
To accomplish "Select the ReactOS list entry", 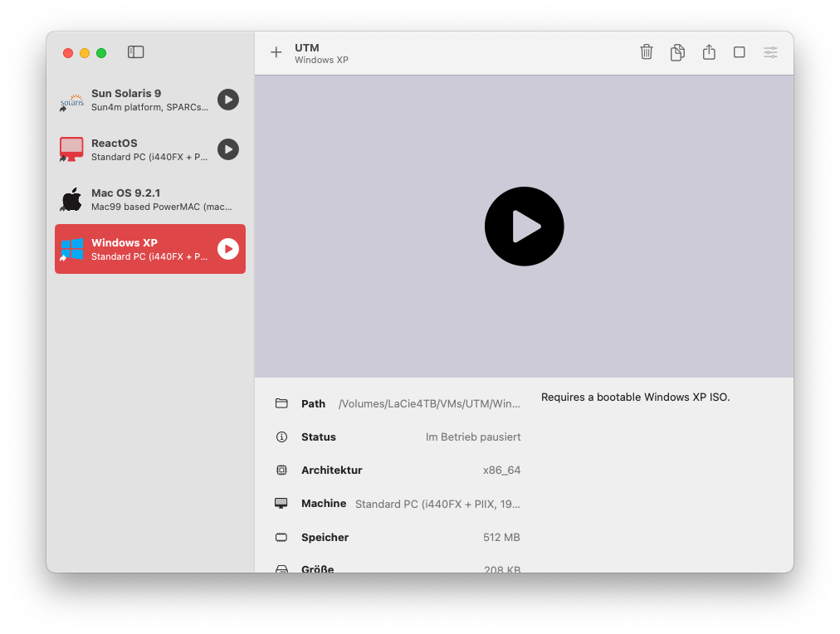I will pyautogui.click(x=141, y=149).
